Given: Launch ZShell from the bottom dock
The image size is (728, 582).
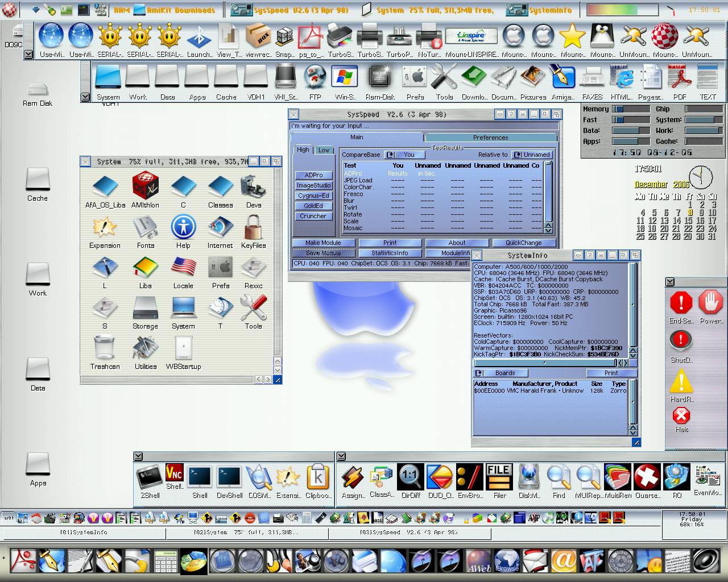Looking at the screenshot, I should click(x=150, y=477).
